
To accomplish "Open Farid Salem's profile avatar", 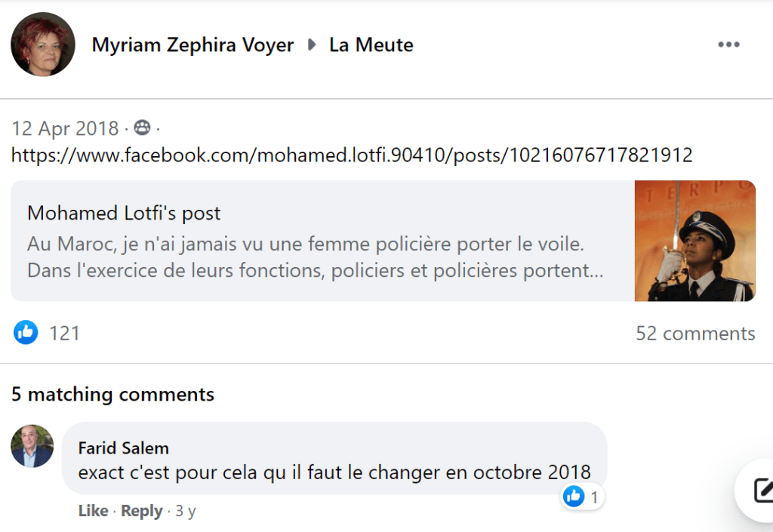I will (32, 446).
